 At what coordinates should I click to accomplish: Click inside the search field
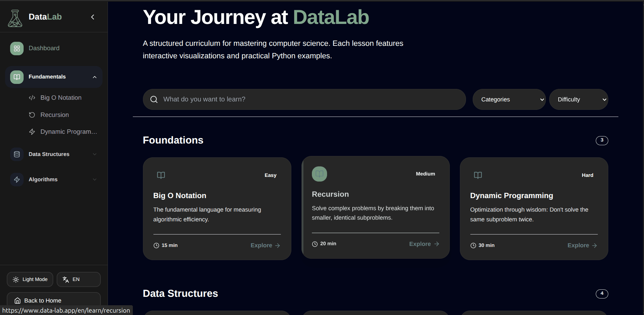pyautogui.click(x=303, y=99)
